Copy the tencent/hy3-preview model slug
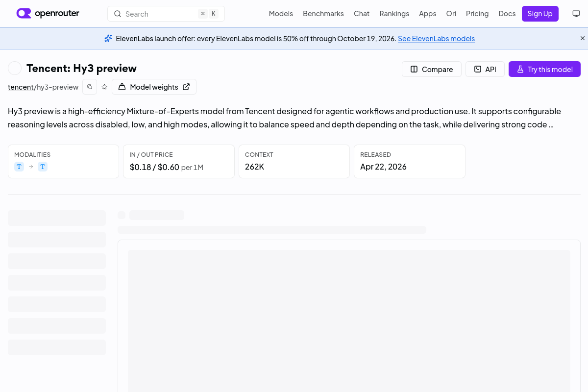This screenshot has width=588, height=392. tap(90, 87)
